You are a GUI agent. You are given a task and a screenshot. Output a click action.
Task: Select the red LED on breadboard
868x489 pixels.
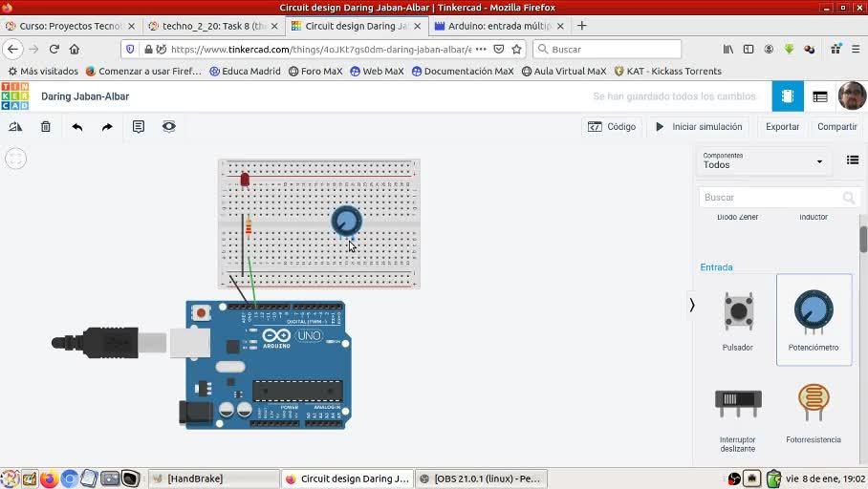245,180
